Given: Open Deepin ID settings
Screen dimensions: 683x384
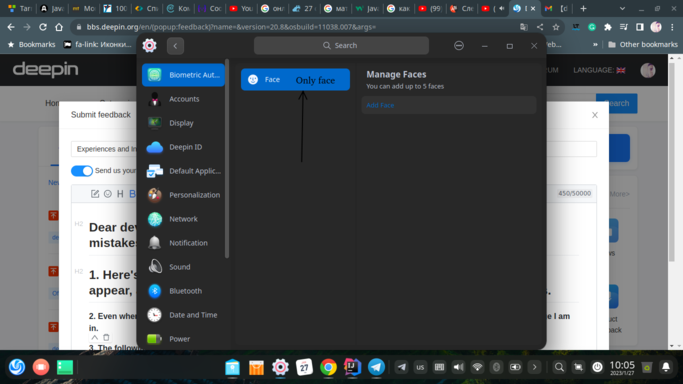Looking at the screenshot, I should click(x=183, y=147).
